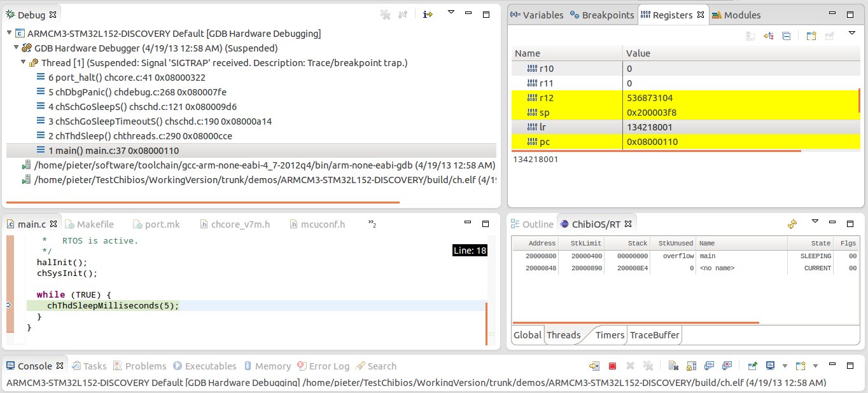868x393 pixels.
Task: Open the Open Console dropdown arrow
Action: 815,366
